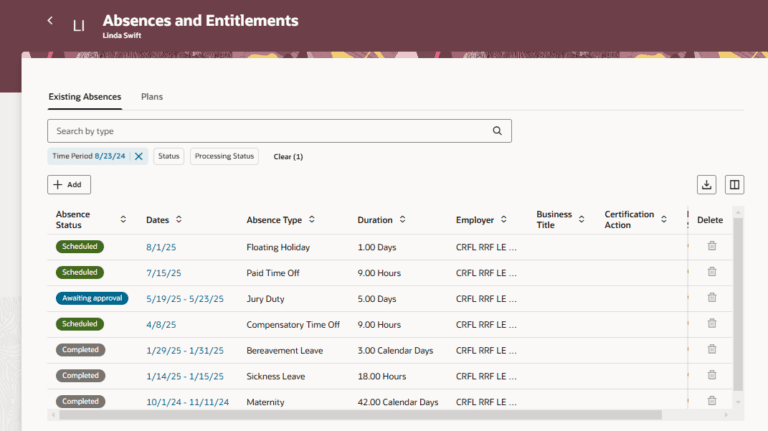Click trash icon for Bereavement Leave
Screen dimensions: 768x431
pos(712,349)
